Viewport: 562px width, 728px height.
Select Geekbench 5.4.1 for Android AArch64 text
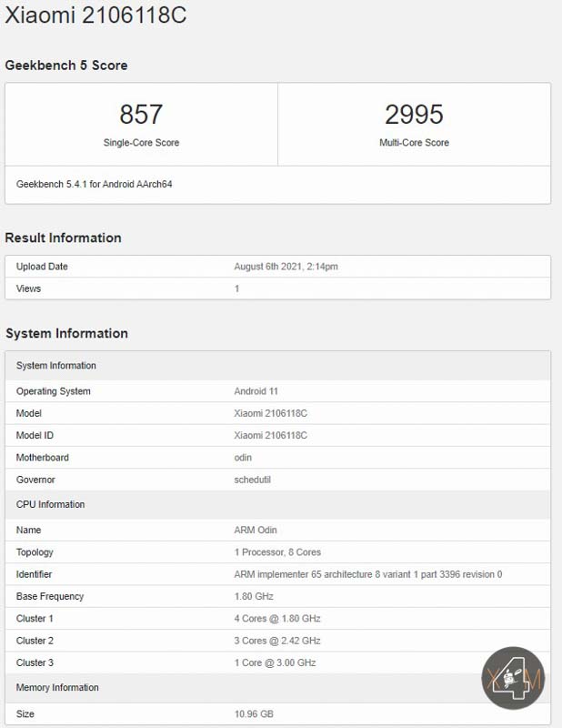[95, 185]
